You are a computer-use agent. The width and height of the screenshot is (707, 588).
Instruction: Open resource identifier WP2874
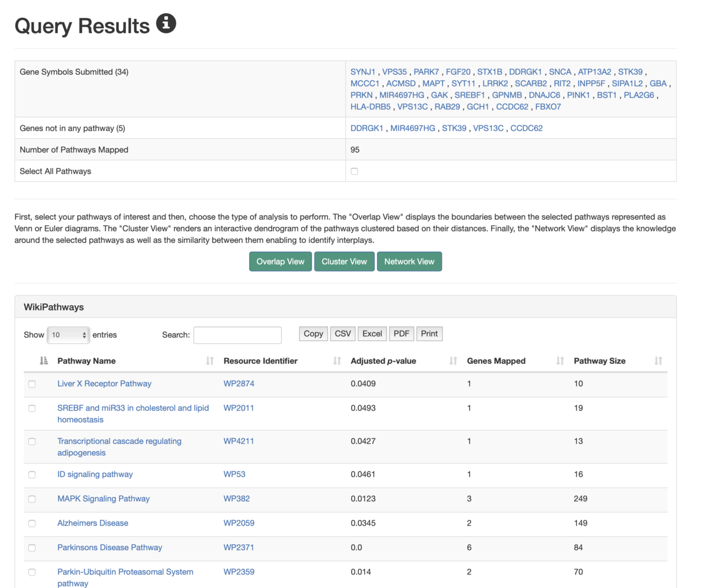pyautogui.click(x=239, y=384)
